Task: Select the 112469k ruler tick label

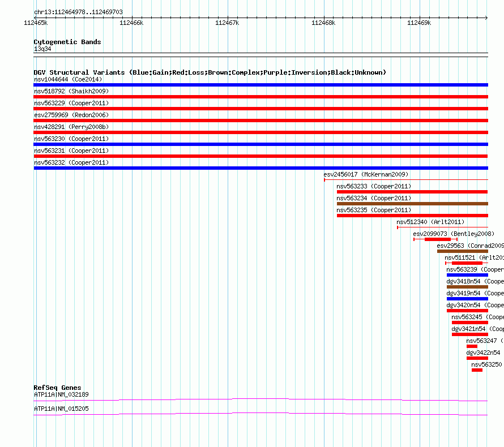Action: [419, 23]
